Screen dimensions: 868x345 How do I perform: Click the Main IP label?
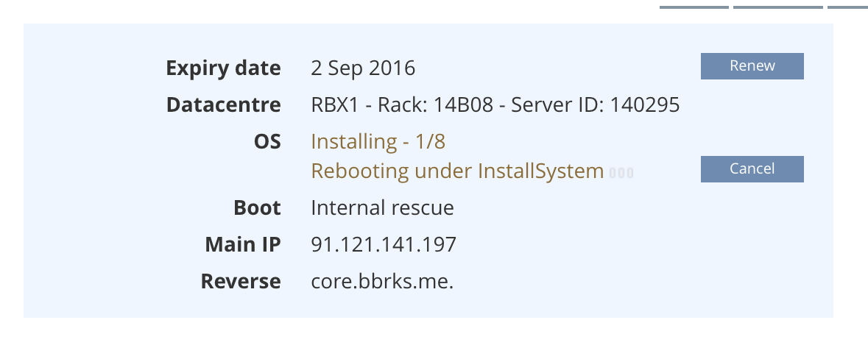click(242, 245)
